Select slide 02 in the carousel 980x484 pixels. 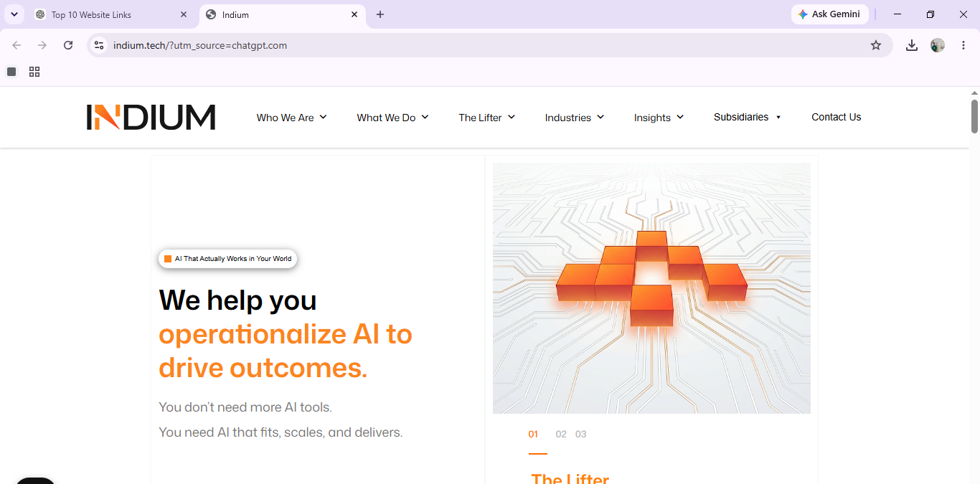coord(561,434)
